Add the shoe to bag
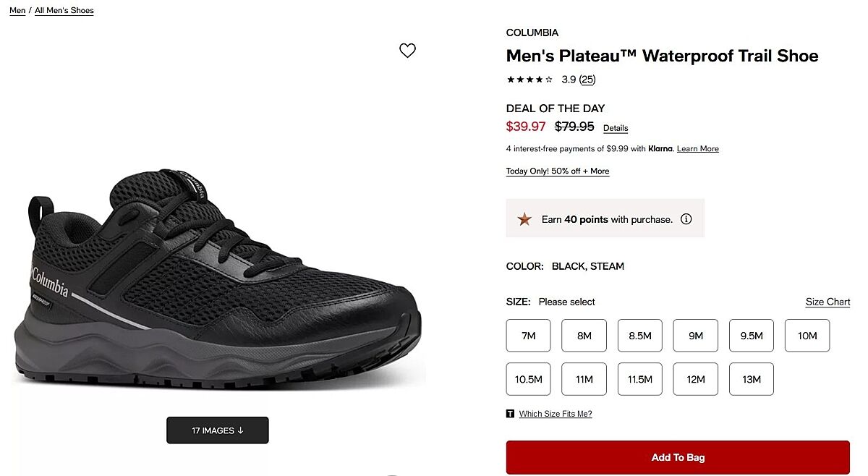 pos(678,457)
